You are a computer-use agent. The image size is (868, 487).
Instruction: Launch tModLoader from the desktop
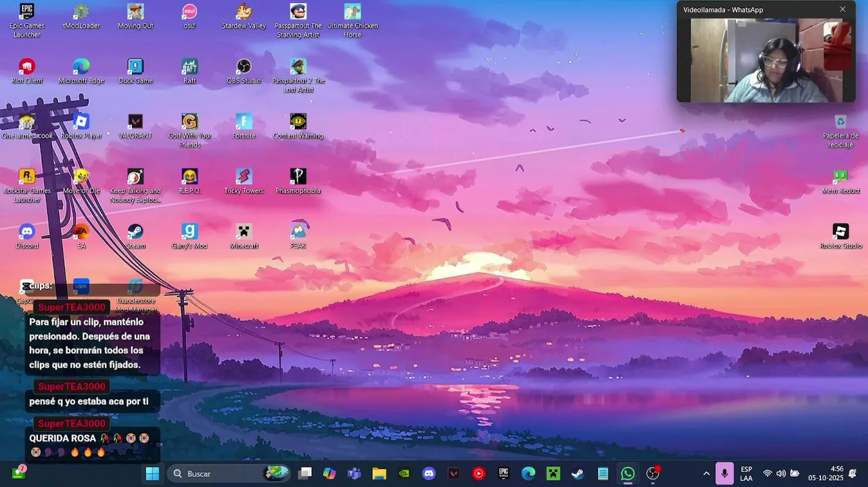(x=81, y=17)
